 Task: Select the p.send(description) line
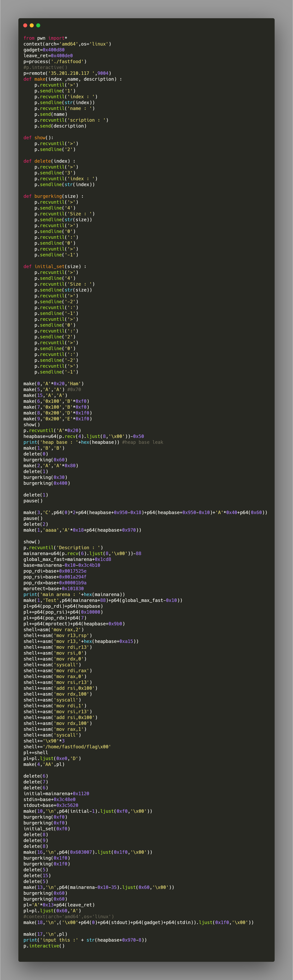[x=60, y=126]
